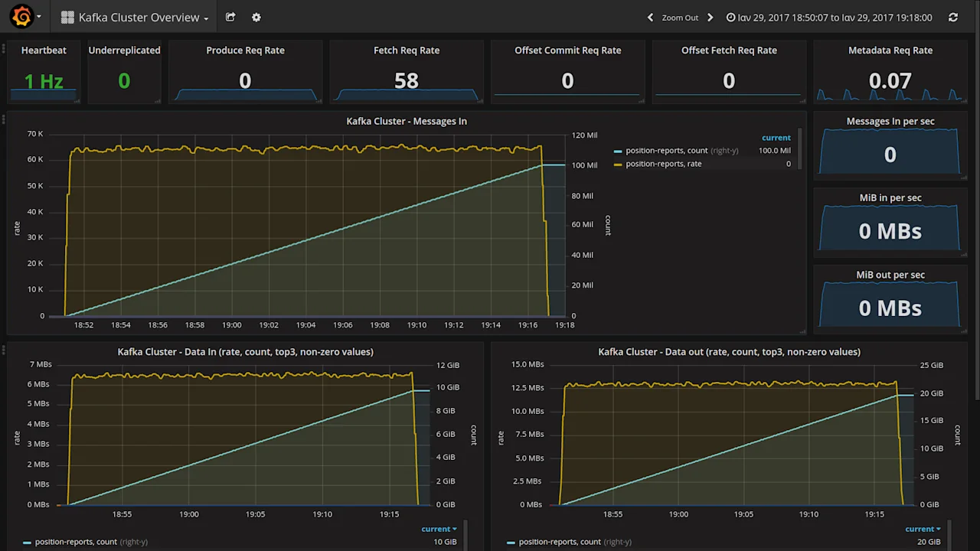Expand the arrow beside the Grafana logo
The height and width of the screenshot is (551, 980).
(38, 17)
